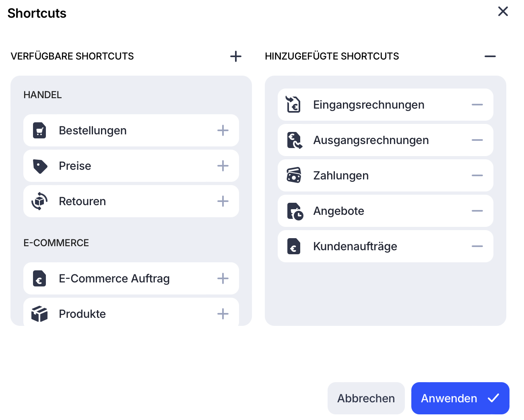Click the Preise price tag icon
Screen dimensions: 524x420
point(40,166)
